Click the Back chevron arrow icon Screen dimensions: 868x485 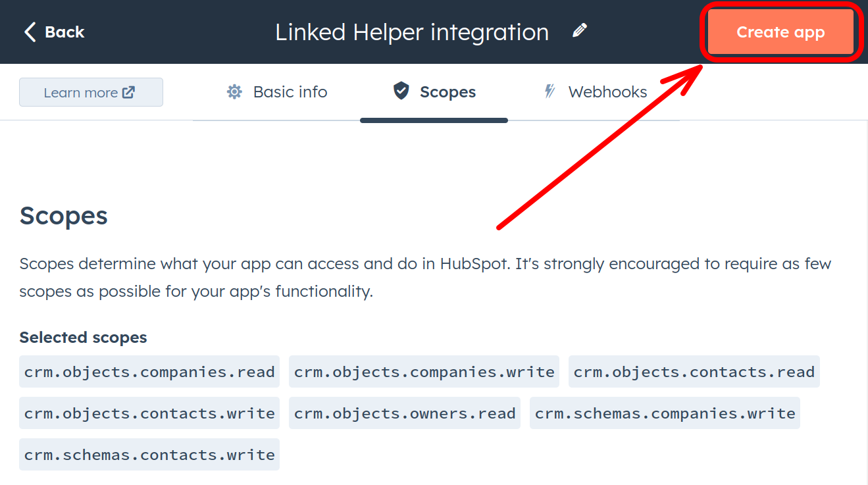point(30,32)
